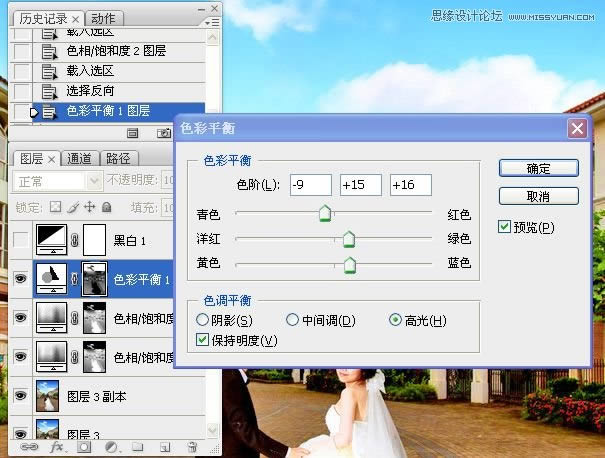605x458 pixels.
Task: Switch to the 通道 (Channels) tab
Action: [x=79, y=158]
